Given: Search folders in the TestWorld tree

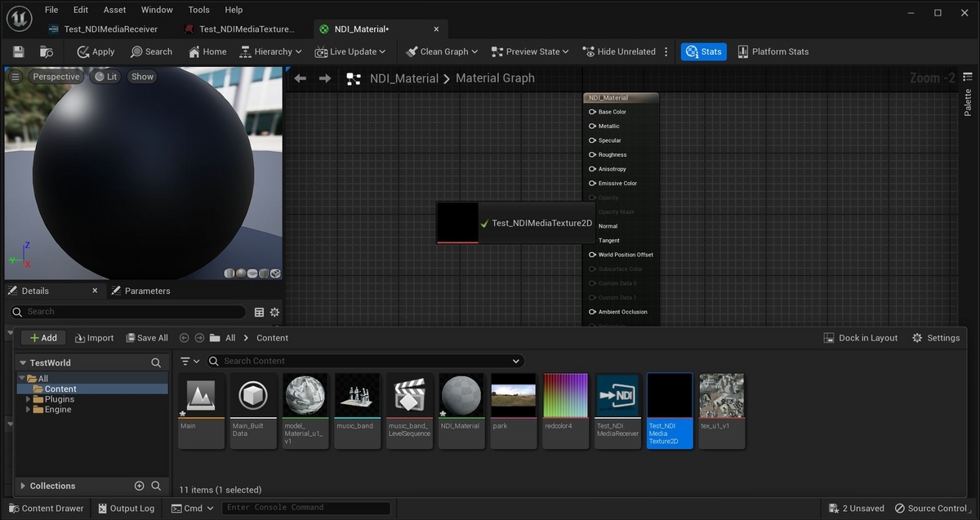Looking at the screenshot, I should [156, 362].
